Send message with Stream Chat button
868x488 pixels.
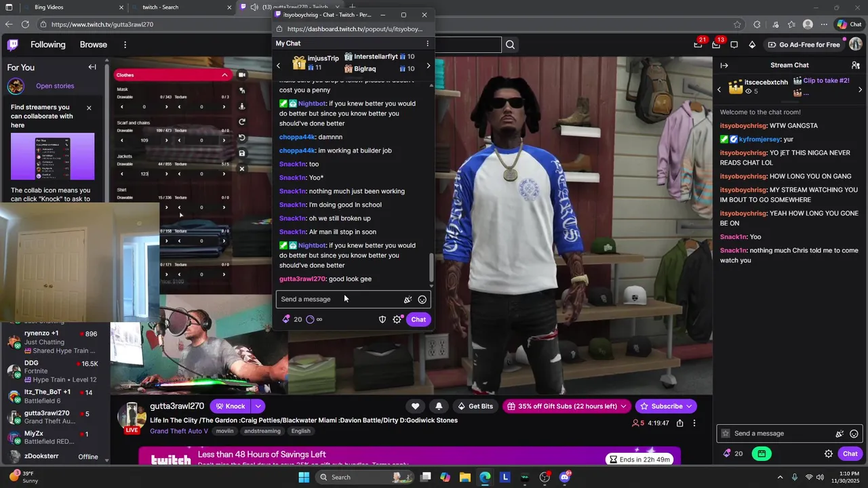pos(850,453)
